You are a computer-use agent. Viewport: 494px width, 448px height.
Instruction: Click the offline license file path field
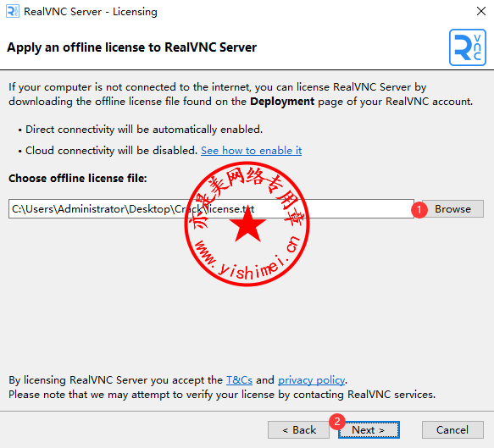coord(211,208)
